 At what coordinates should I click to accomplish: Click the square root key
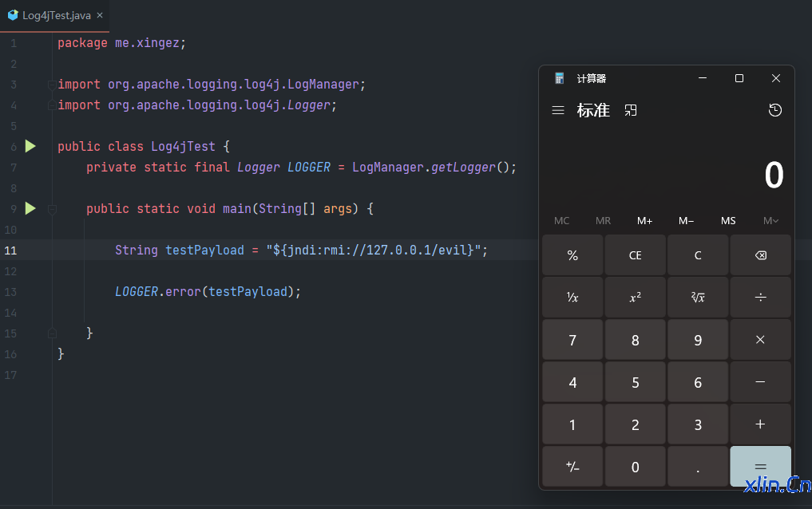pos(698,298)
